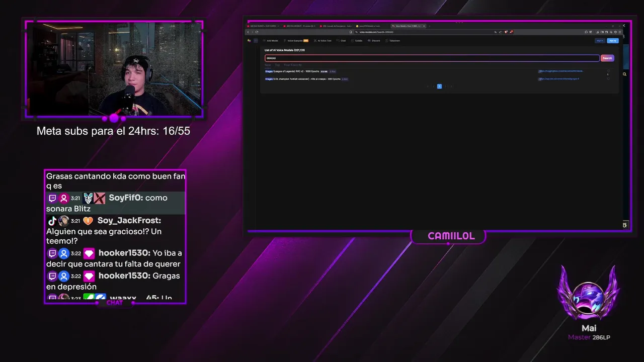Open the huggingface link for Gragas RVC v2
Image resolution: width=644 pixels, height=362 pixels.
point(561,71)
